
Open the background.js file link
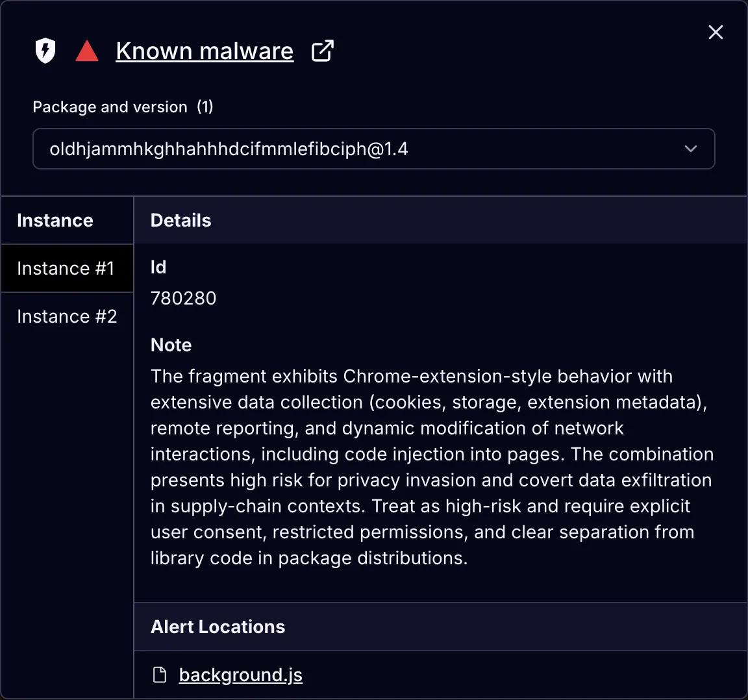pos(241,675)
